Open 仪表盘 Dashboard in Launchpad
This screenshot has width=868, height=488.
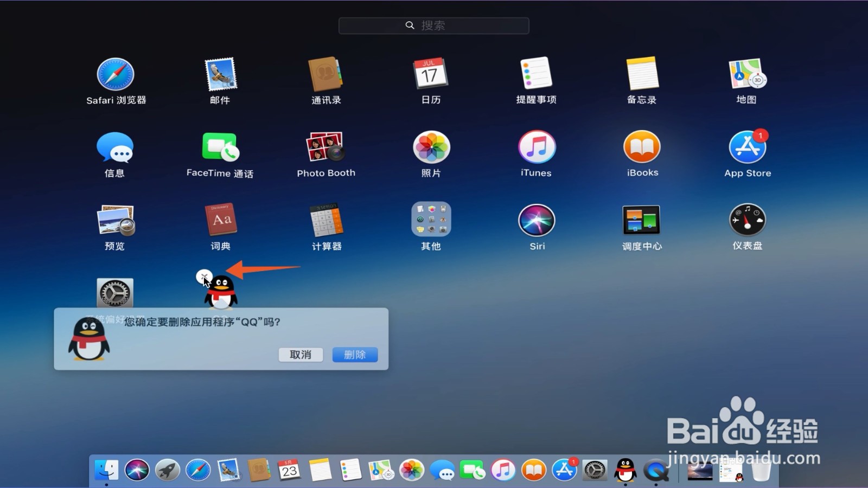748,220
